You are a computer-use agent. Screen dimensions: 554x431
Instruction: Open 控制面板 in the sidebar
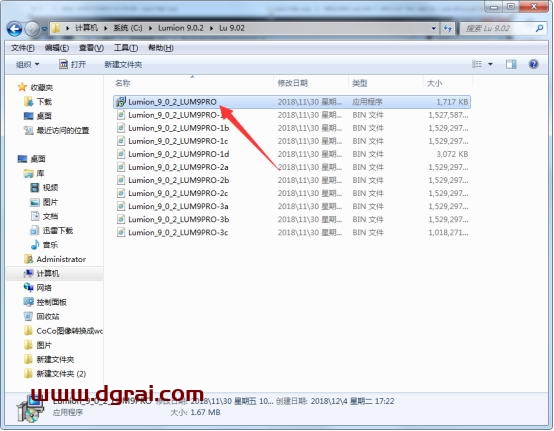[52, 302]
